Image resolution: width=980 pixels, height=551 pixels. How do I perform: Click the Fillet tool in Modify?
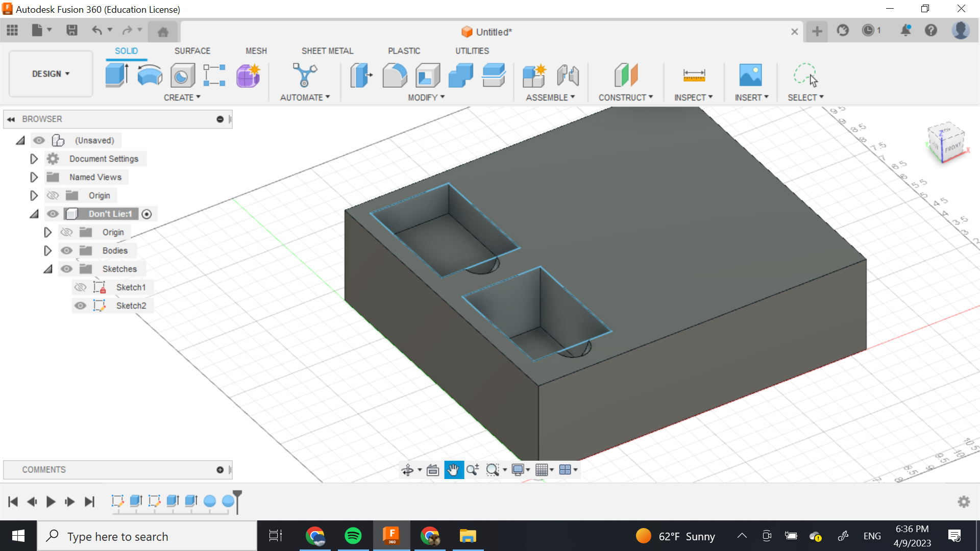pos(395,76)
